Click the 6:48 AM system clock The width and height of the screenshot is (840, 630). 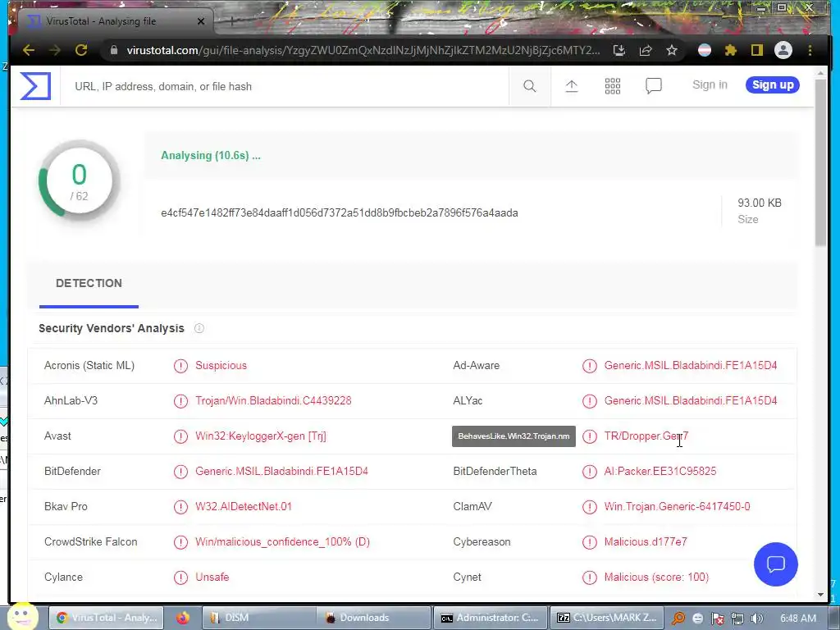click(798, 619)
